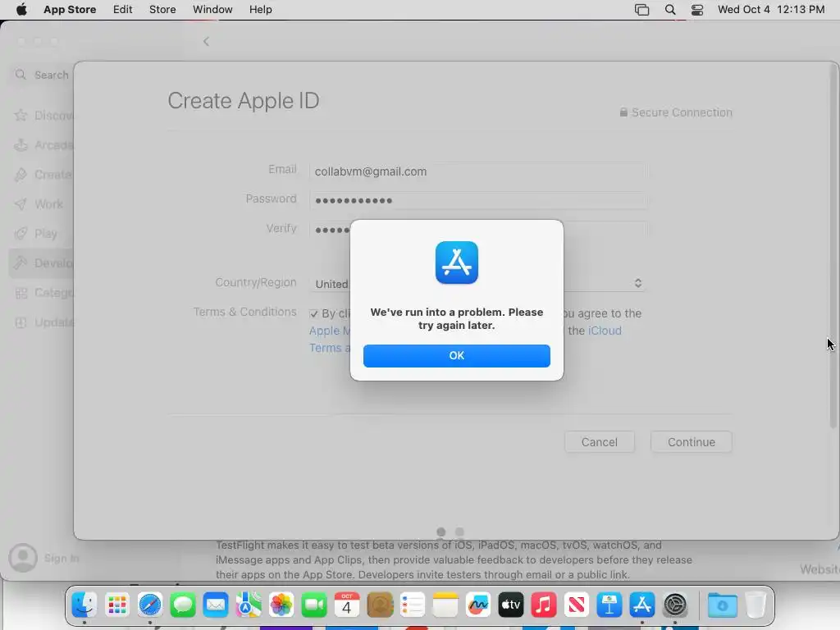This screenshot has height=630, width=840.
Task: Open Trash from the Dock
Action: coord(756,605)
